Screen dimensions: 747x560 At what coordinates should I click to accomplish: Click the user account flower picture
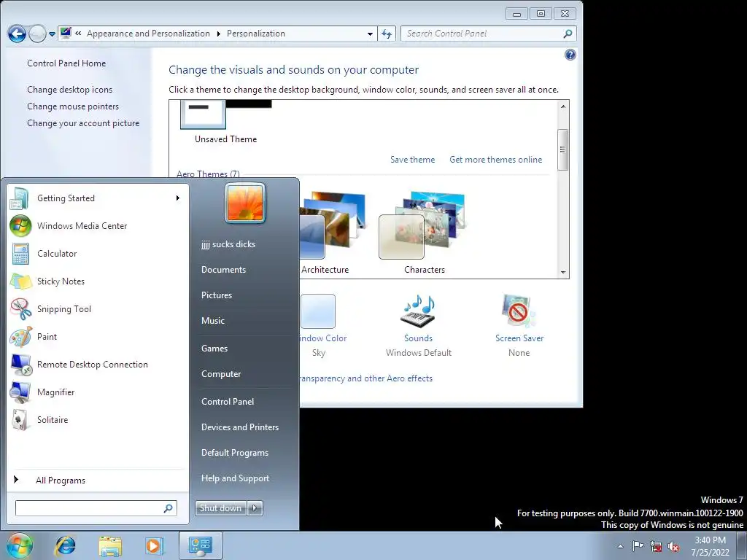(x=245, y=203)
